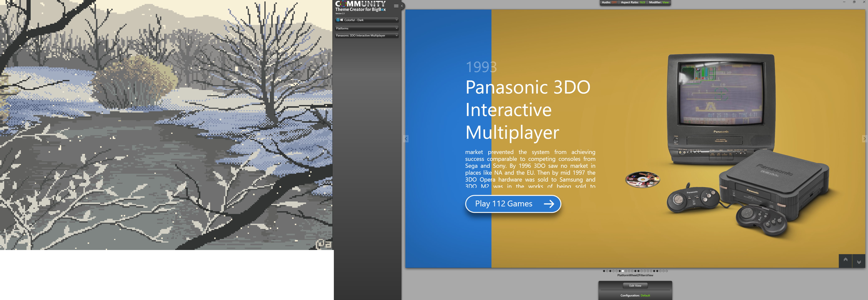868x300 pixels.
Task: Open the Panasonic 3DO Interactive Multiplayer dropdown
Action: coord(367,35)
